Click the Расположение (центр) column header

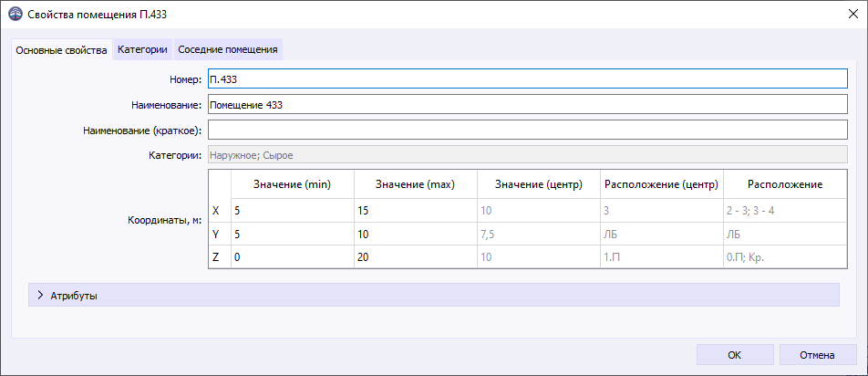(x=661, y=184)
